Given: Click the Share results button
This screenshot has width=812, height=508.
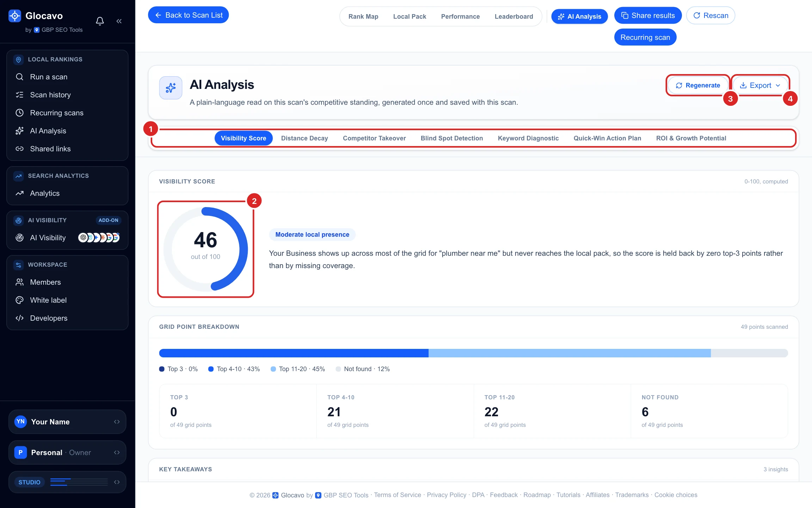Looking at the screenshot, I should coord(648,16).
